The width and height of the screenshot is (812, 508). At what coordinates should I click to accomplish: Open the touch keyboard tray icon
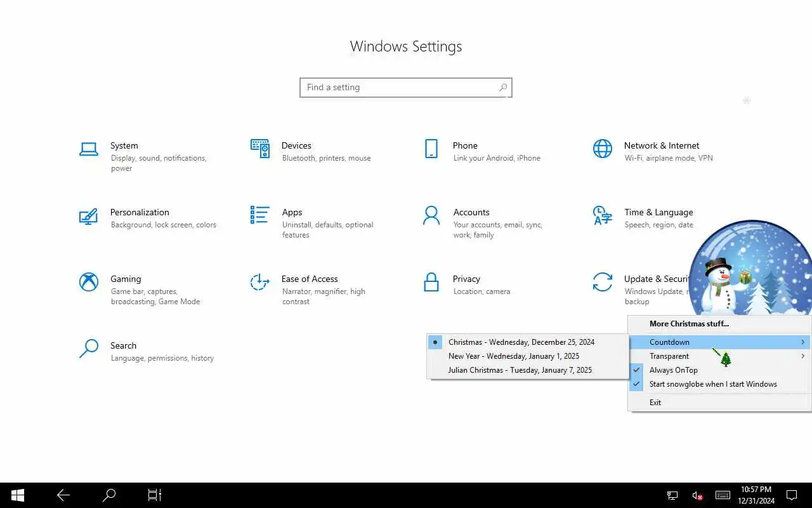pyautogui.click(x=723, y=495)
